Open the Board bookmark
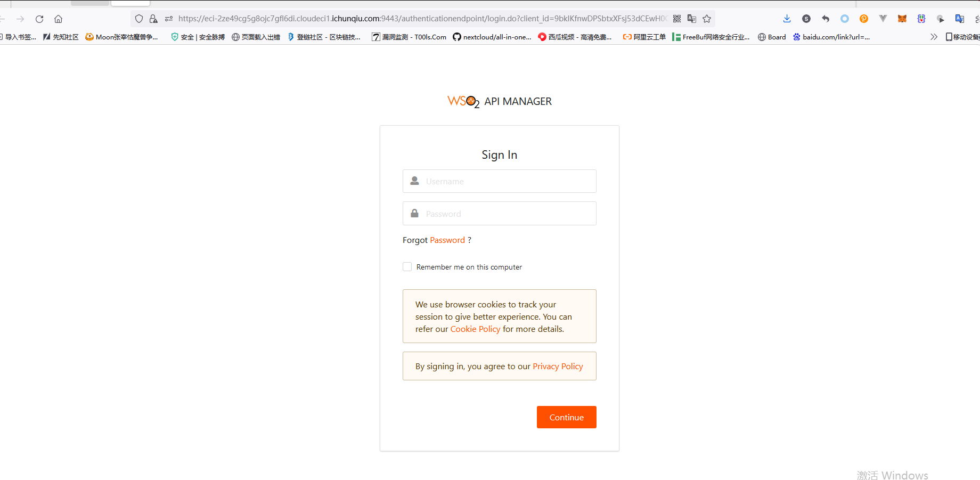Image resolution: width=980 pixels, height=480 pixels. pos(772,37)
